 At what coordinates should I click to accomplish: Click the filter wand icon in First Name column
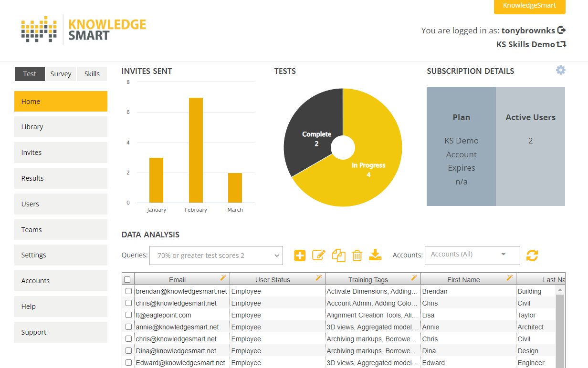click(x=510, y=278)
